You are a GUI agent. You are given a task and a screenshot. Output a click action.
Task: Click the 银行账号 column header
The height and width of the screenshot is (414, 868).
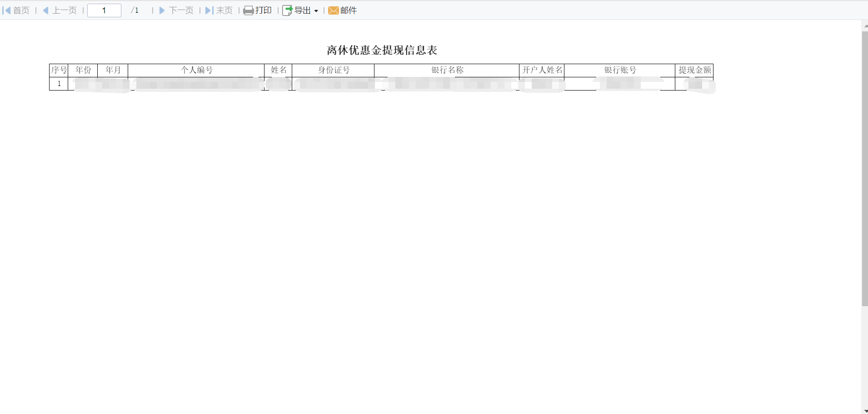(x=620, y=70)
